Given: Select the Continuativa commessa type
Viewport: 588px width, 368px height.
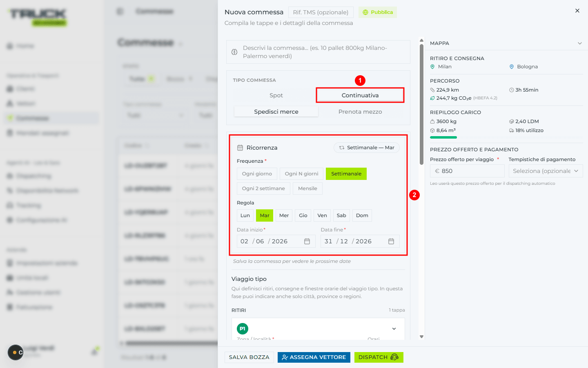Looking at the screenshot, I should [360, 95].
